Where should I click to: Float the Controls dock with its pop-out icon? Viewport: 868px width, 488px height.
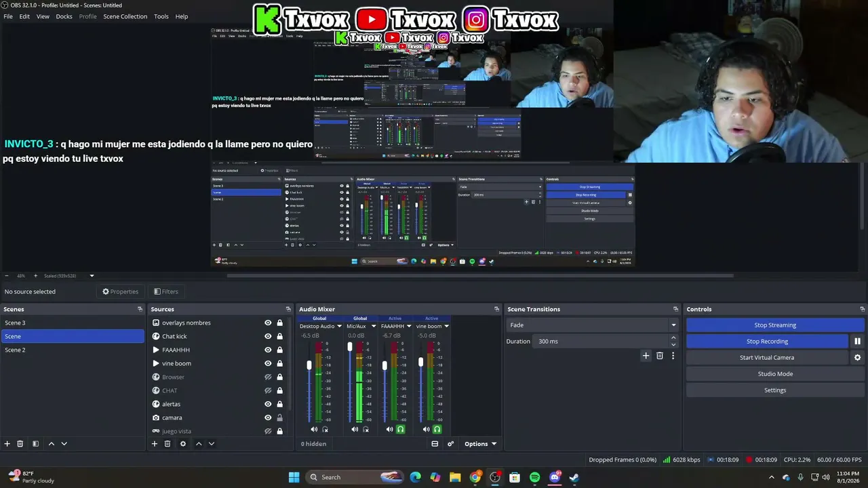tap(862, 309)
